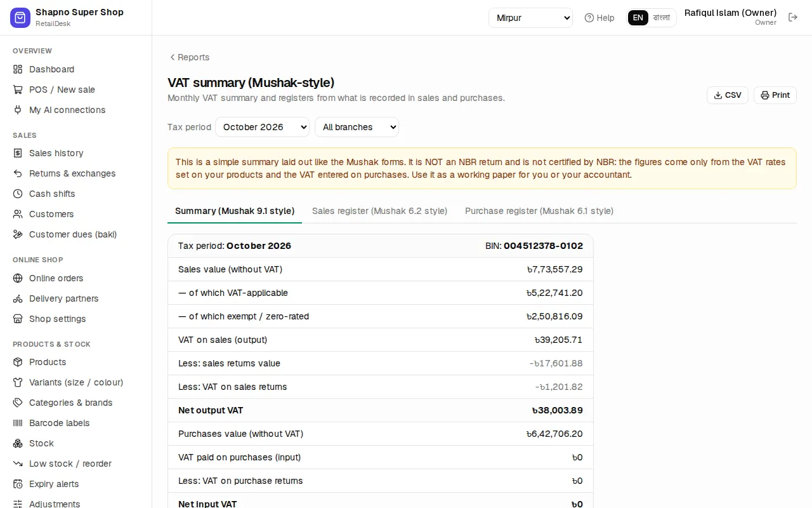Open the Mirpur branch dropdown

[531, 18]
